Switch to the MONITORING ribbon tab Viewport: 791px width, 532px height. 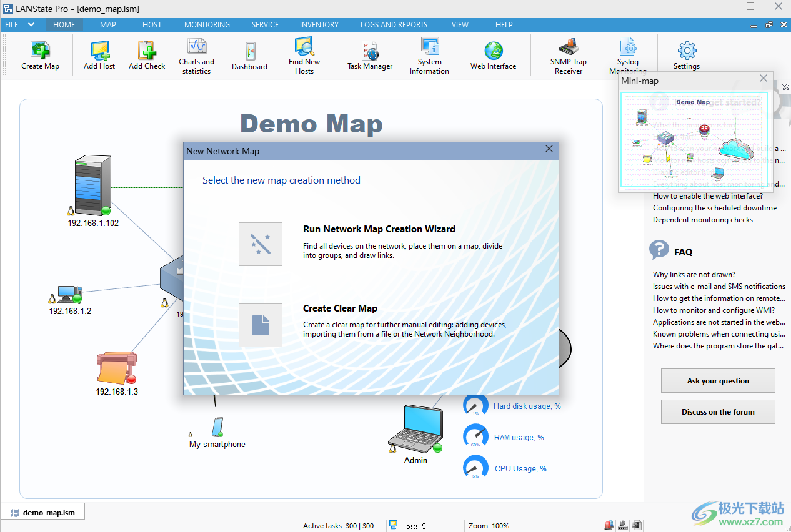coord(207,25)
